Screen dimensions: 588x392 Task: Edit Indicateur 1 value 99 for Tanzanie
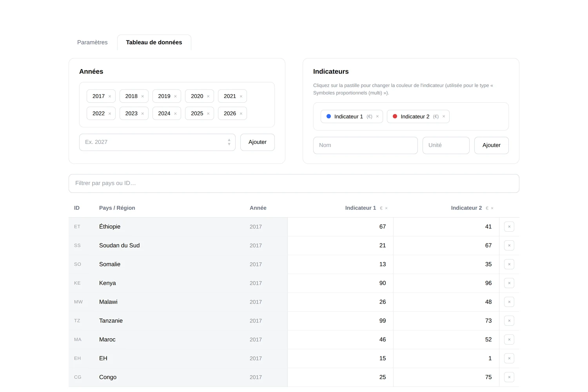(340, 321)
